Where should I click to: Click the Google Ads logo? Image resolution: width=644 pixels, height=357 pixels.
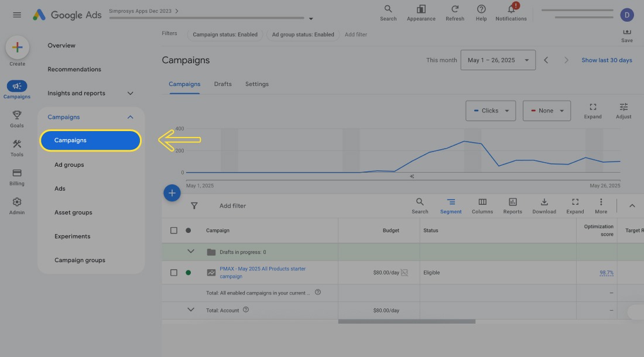point(67,15)
